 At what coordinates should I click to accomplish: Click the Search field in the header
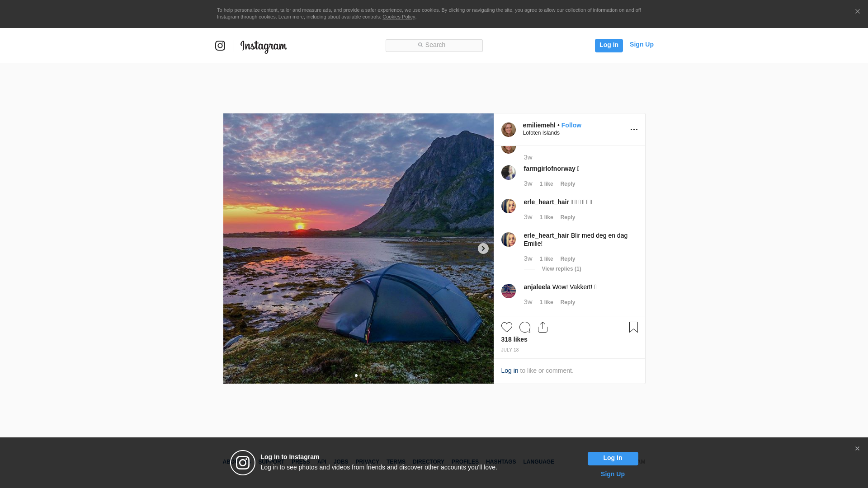coord(434,46)
